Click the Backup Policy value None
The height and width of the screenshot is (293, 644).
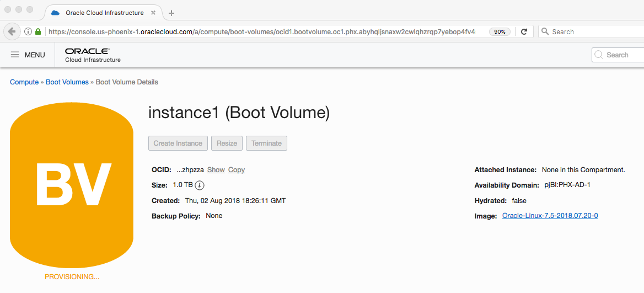point(214,215)
